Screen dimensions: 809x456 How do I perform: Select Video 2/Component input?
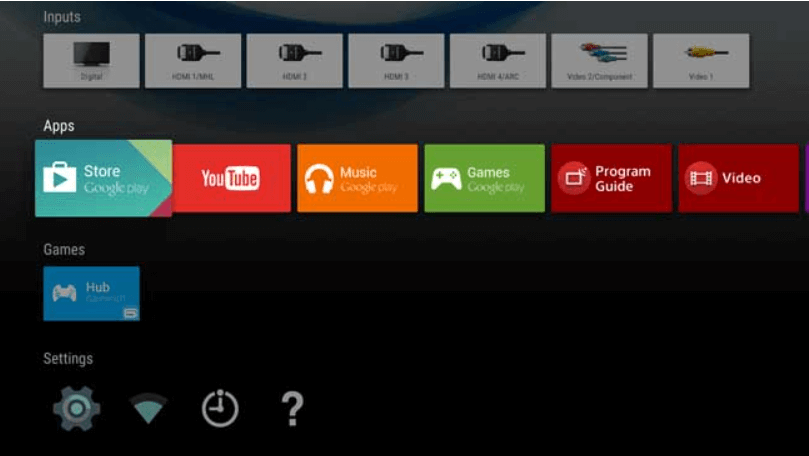point(600,61)
